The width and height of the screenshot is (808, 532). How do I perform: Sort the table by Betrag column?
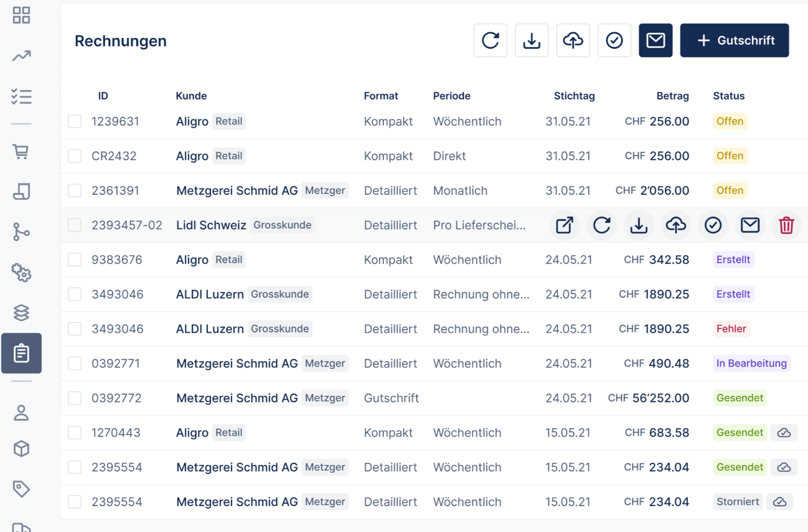pos(672,96)
